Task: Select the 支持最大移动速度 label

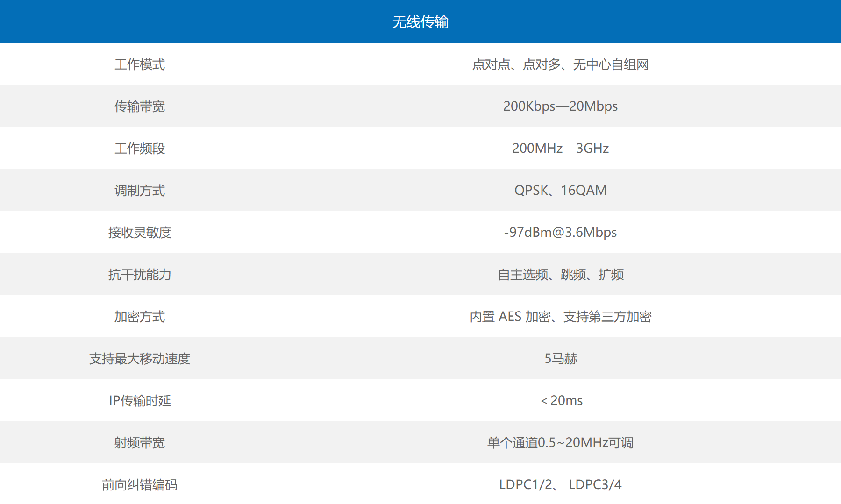Action: [140, 359]
